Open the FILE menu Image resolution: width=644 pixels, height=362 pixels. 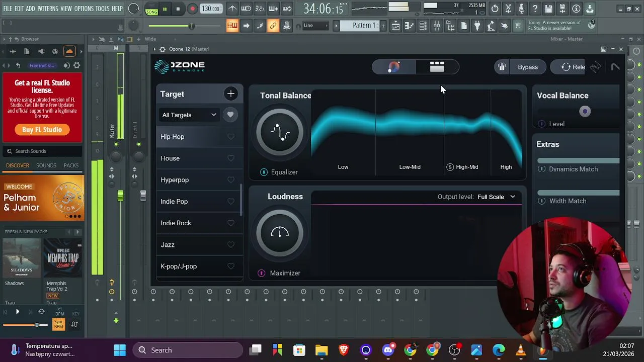pyautogui.click(x=8, y=9)
